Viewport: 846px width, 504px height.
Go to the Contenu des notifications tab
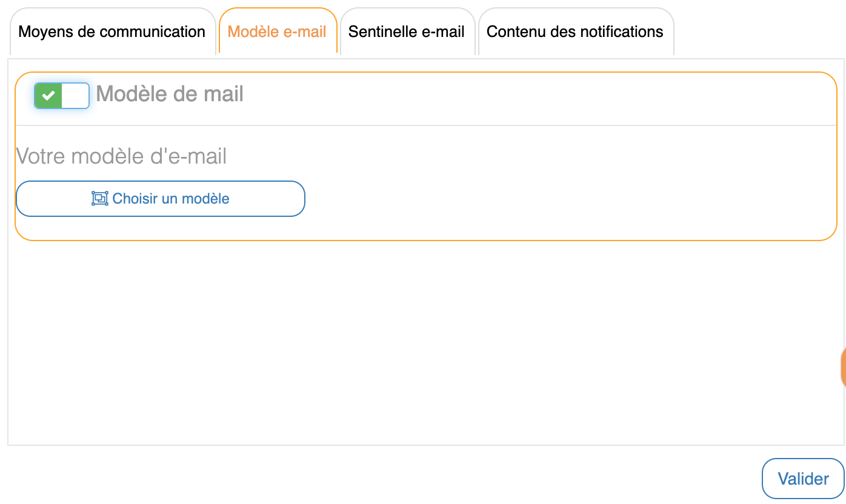coord(575,32)
